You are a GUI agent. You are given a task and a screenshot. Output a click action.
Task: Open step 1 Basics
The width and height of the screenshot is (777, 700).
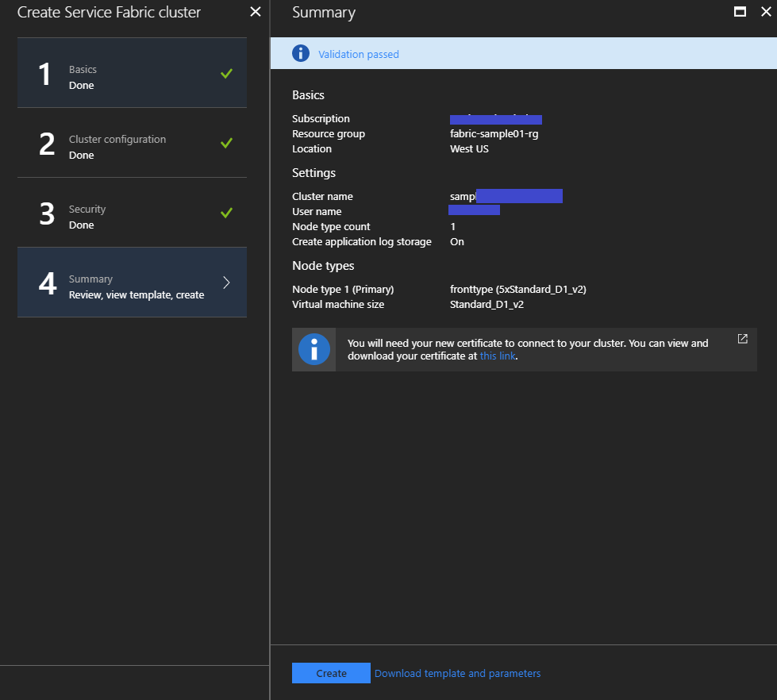(132, 73)
